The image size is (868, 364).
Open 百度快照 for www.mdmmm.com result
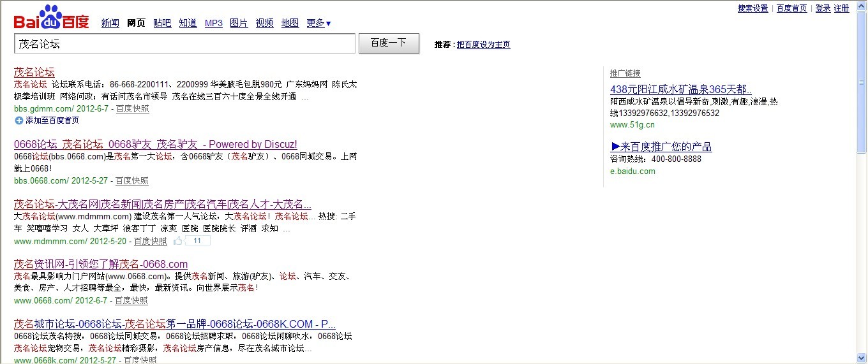(151, 242)
